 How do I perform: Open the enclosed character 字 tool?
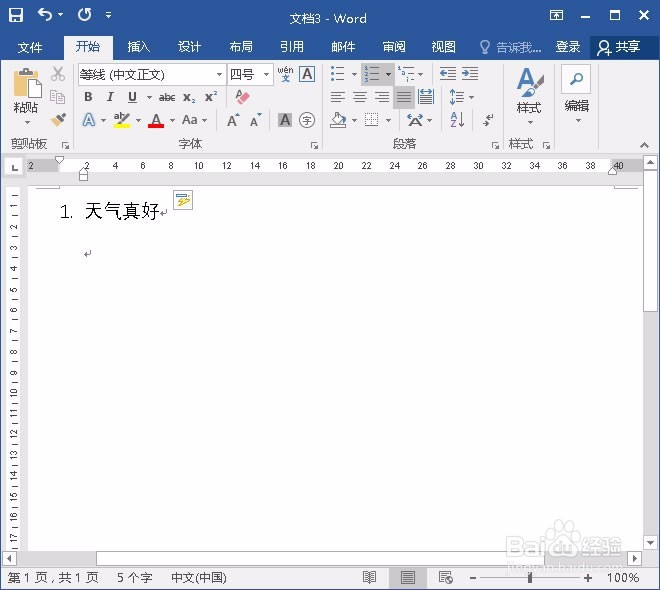(307, 120)
